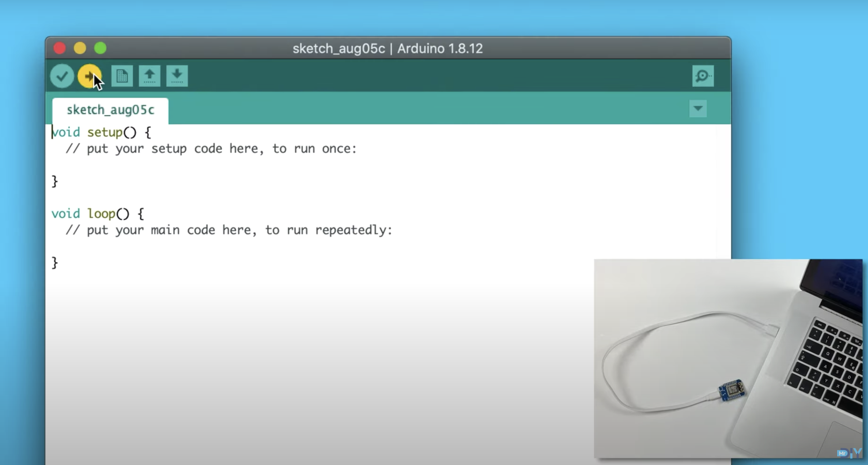Select the sketch_aug05c tab

click(110, 110)
